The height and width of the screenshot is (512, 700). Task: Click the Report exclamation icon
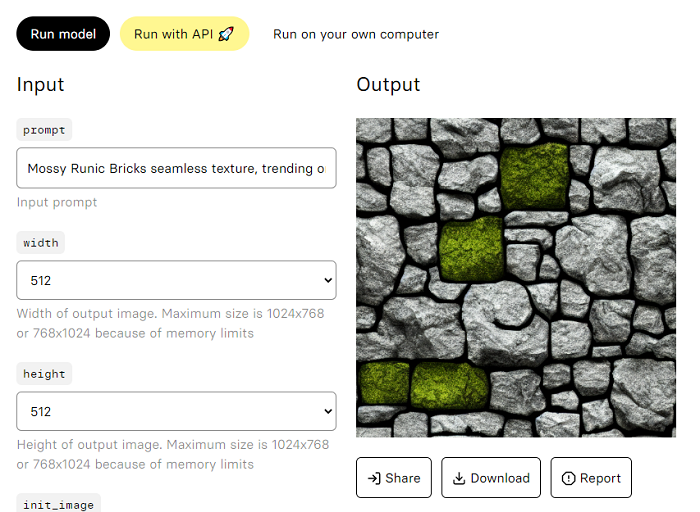[x=569, y=478]
